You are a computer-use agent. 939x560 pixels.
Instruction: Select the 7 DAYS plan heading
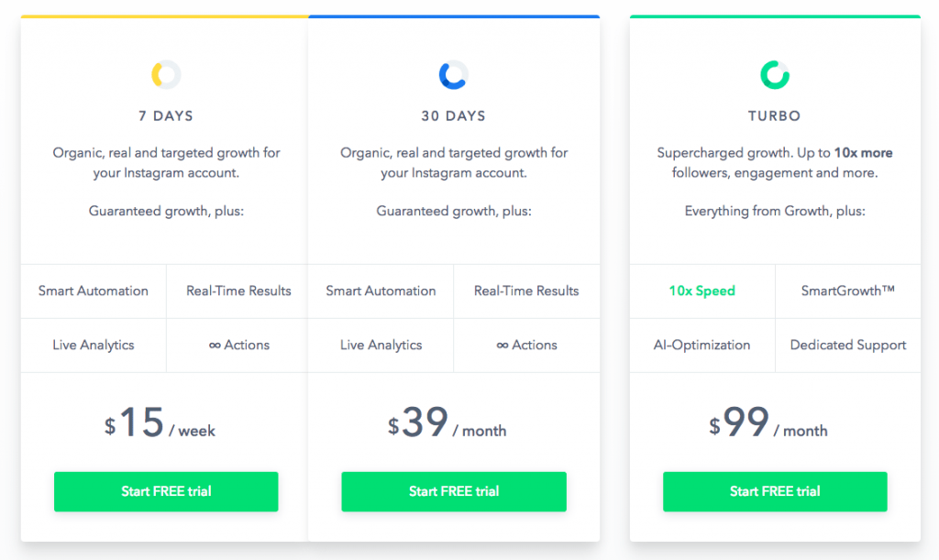point(166,116)
